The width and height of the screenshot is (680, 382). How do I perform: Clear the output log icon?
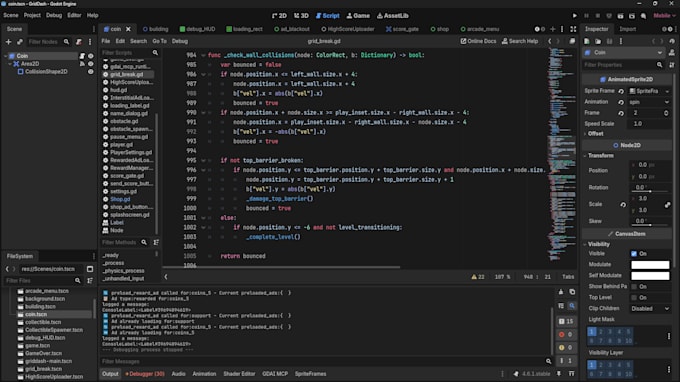(561, 292)
